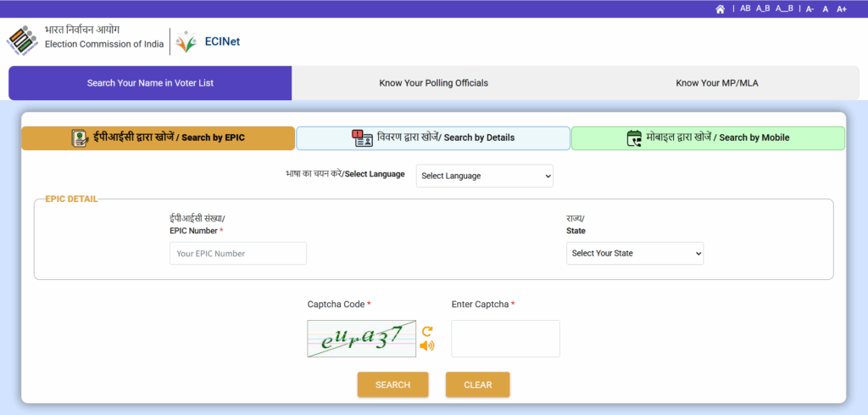Viewport: 868px width, 415px height.
Task: Expand the Select Your State dropdown
Action: click(634, 253)
